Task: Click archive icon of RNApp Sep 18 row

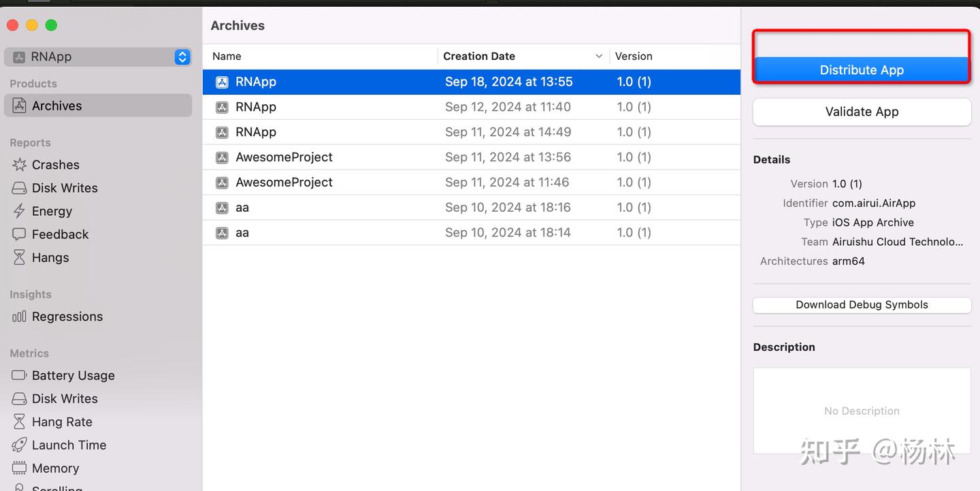Action: point(222,82)
